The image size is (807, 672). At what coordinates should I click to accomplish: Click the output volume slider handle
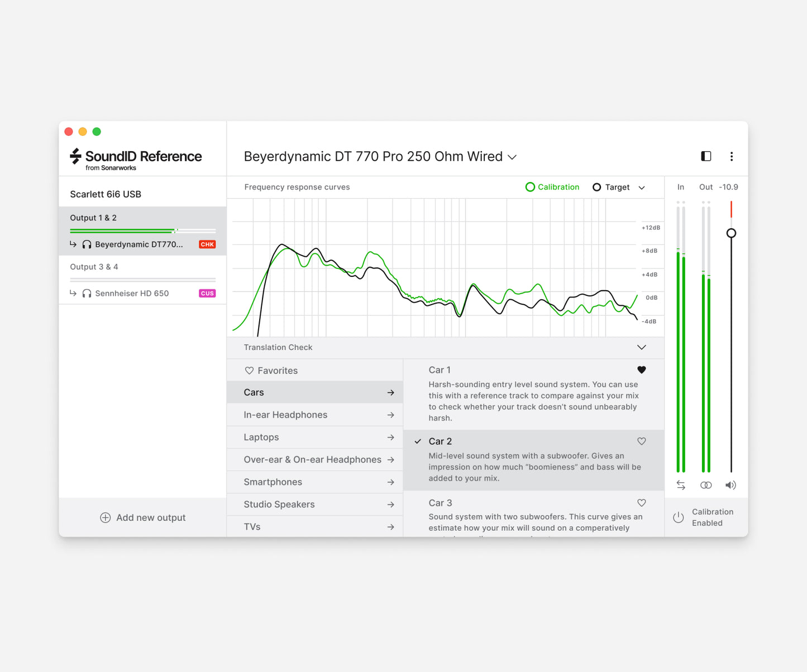pos(730,233)
